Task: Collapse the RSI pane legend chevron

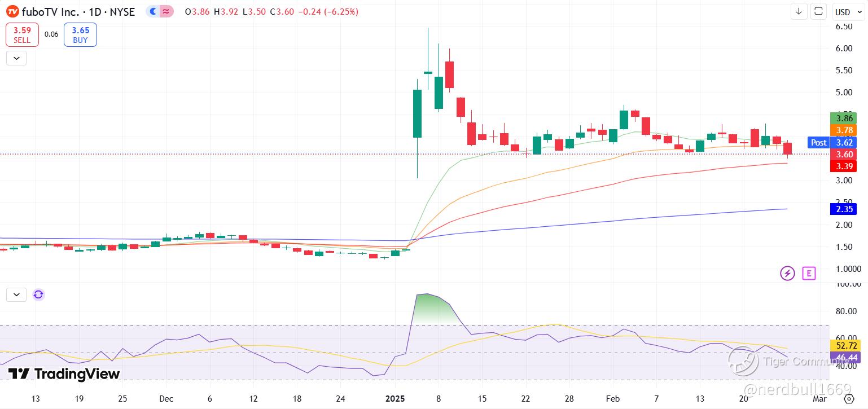Action: click(x=16, y=294)
